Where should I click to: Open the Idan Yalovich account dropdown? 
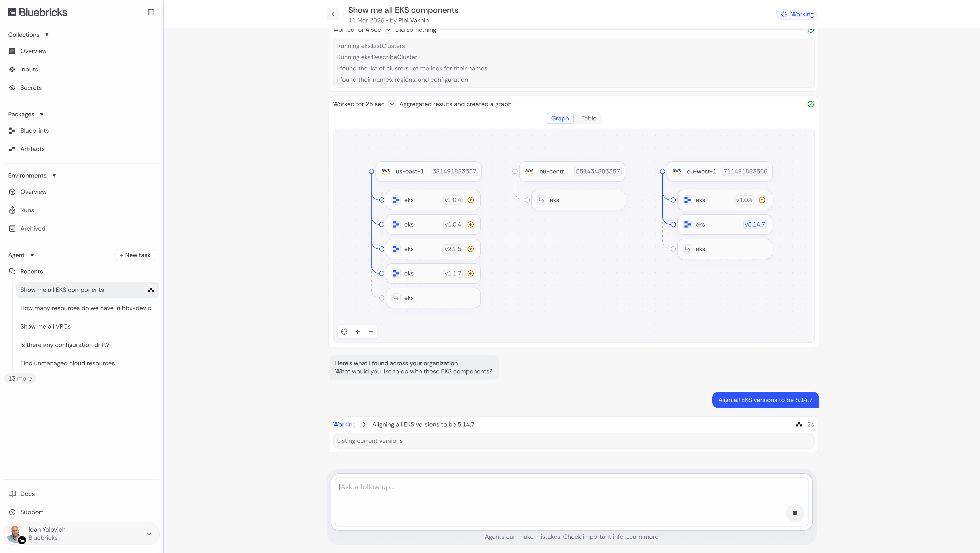[149, 533]
